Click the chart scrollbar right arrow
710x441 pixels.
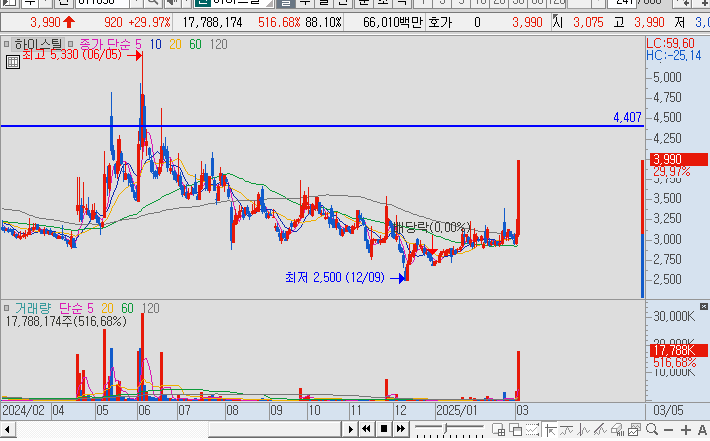click(x=350, y=429)
